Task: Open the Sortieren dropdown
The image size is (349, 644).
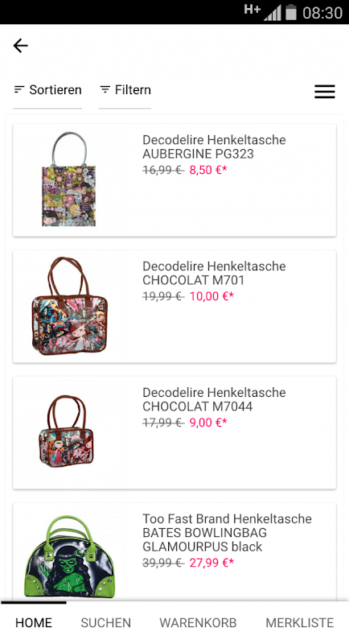Action: click(x=47, y=90)
